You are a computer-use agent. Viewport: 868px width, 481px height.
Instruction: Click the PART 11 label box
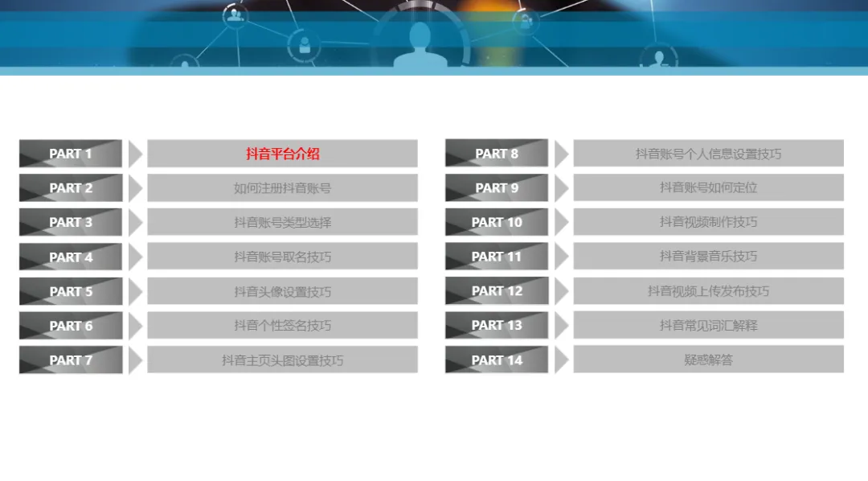point(497,256)
